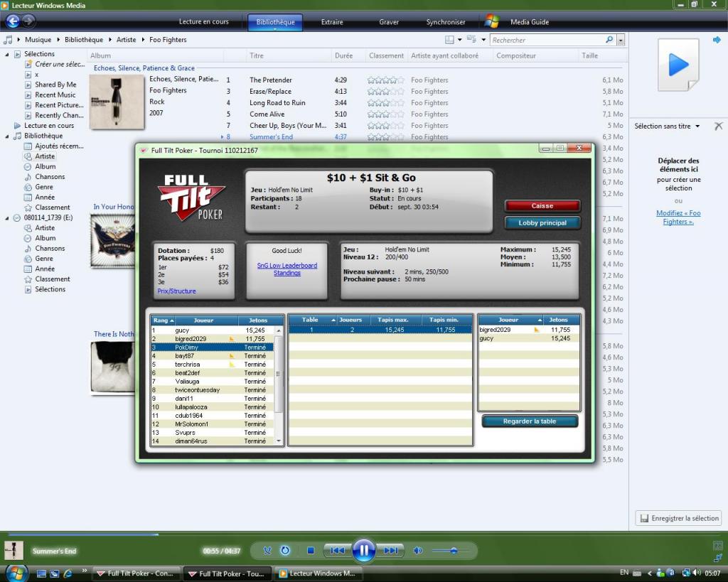The image size is (728, 582).
Task: Stop playback with the square button
Action: pos(311,551)
